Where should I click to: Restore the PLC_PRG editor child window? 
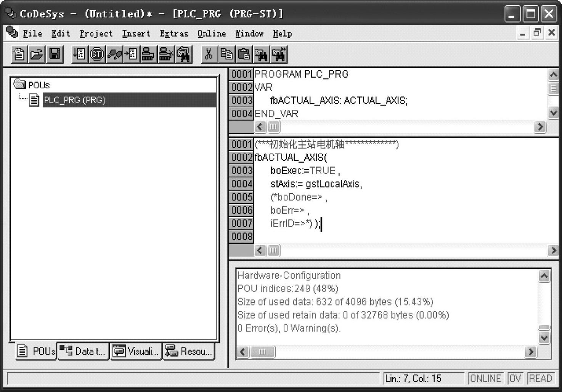[x=537, y=33]
